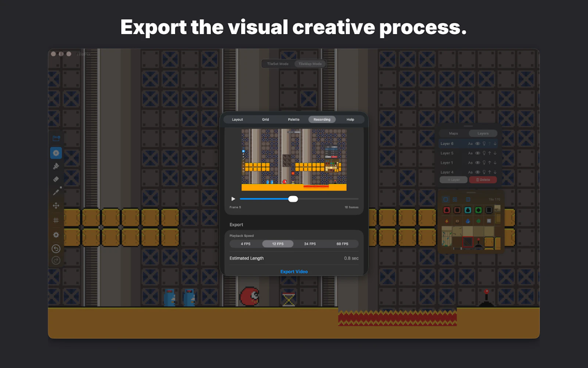Select four-square grid view icon in tile panel

click(x=455, y=199)
